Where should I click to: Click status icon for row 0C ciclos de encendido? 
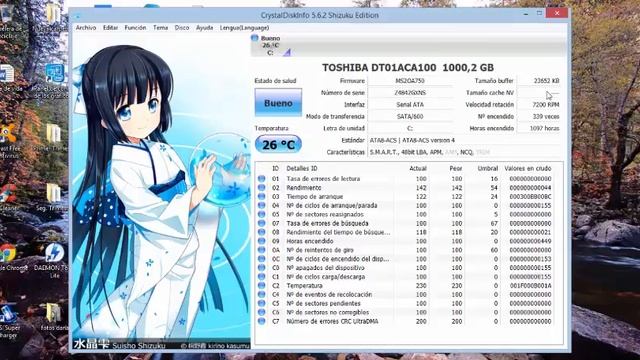(262, 259)
